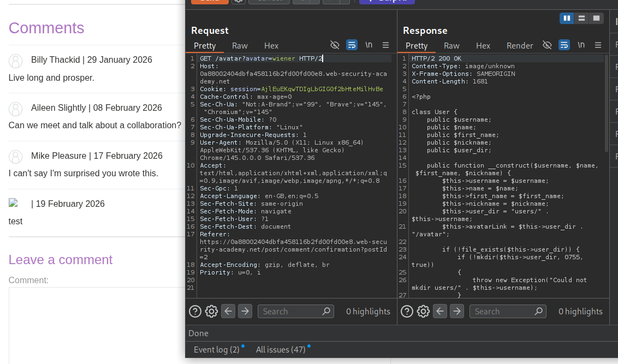
Task: Toggle \n non-printable characters in Response
Action: click(581, 45)
